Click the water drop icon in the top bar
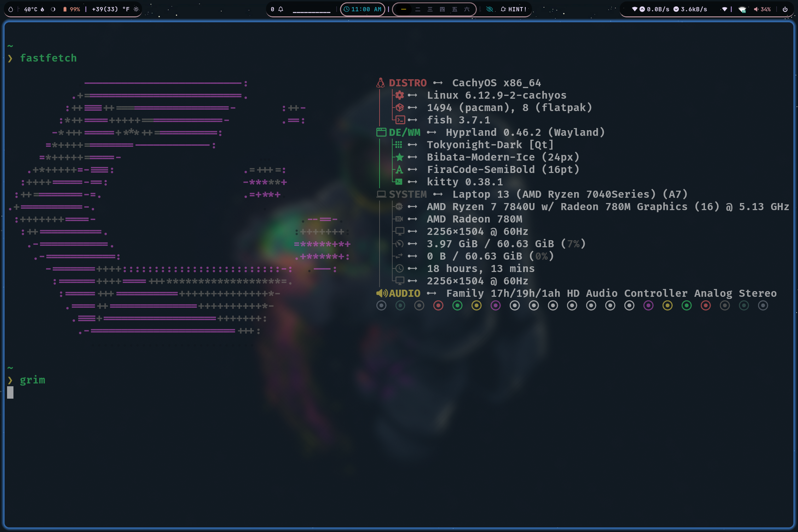This screenshot has width=798, height=532. coord(11,9)
